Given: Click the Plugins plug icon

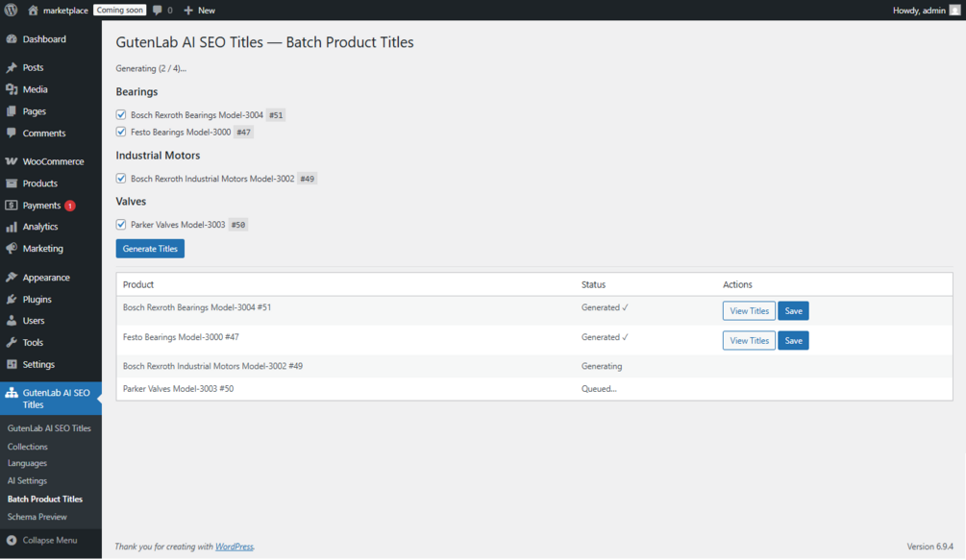Looking at the screenshot, I should click(x=12, y=299).
